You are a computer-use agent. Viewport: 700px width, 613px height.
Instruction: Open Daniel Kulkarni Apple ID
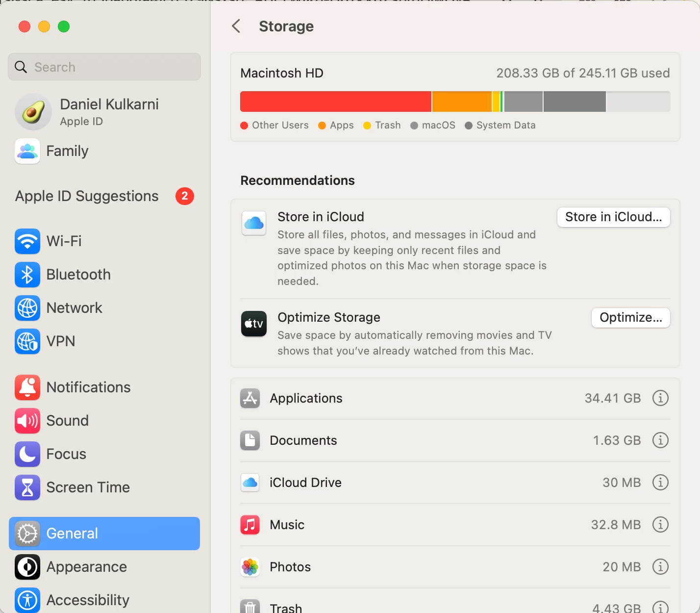[104, 112]
